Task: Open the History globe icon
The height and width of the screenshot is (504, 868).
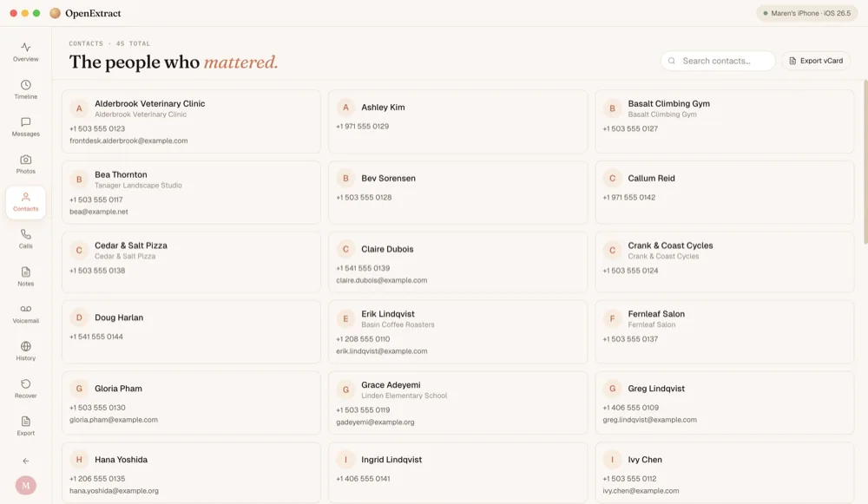Action: pyautogui.click(x=25, y=346)
